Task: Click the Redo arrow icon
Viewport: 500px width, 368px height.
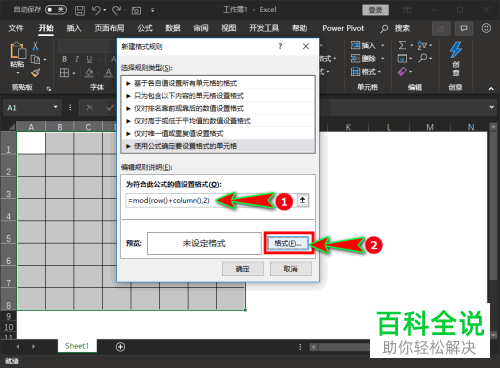Action: point(116,11)
